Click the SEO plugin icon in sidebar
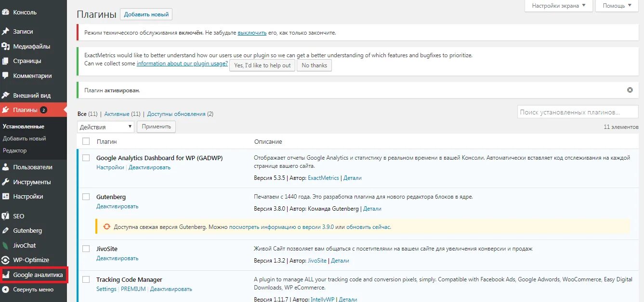This screenshot has width=644, height=302. click(6, 216)
